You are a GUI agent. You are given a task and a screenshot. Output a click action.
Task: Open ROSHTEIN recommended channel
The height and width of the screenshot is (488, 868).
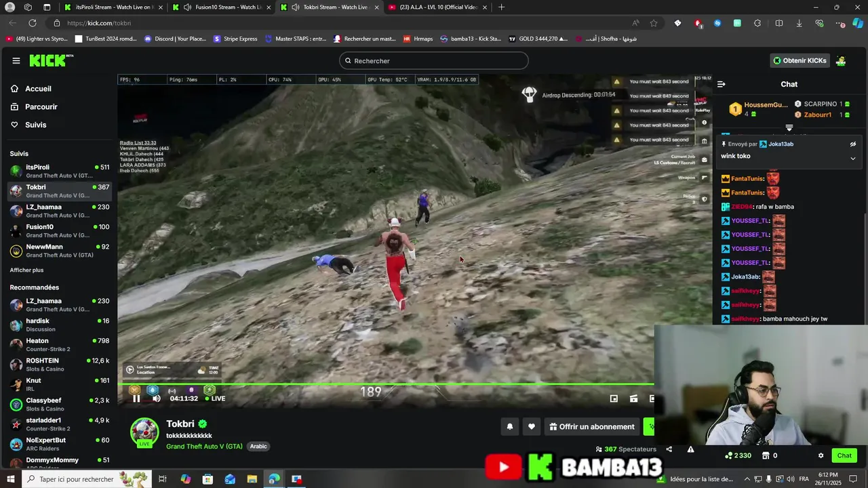point(60,365)
